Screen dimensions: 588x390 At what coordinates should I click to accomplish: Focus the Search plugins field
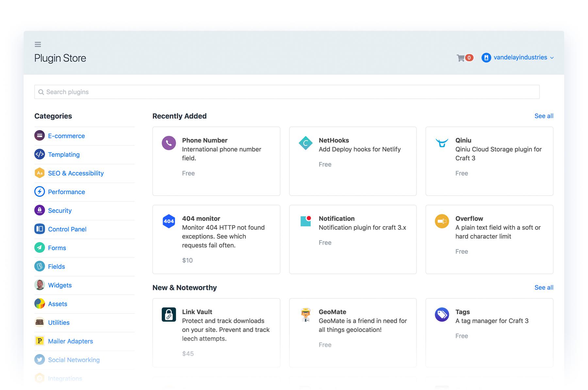click(287, 92)
